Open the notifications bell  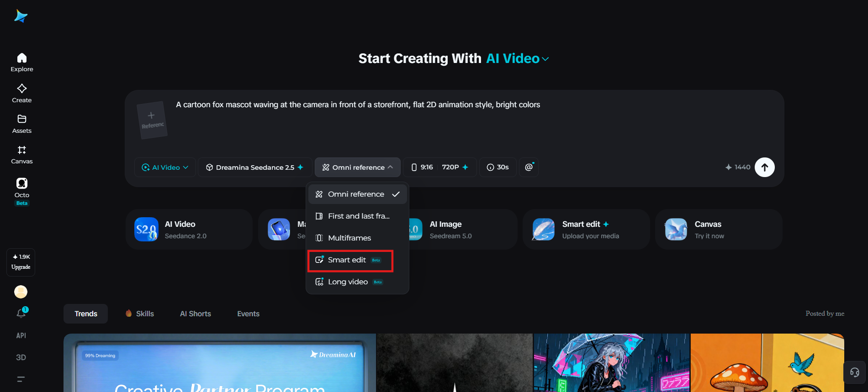(21, 313)
